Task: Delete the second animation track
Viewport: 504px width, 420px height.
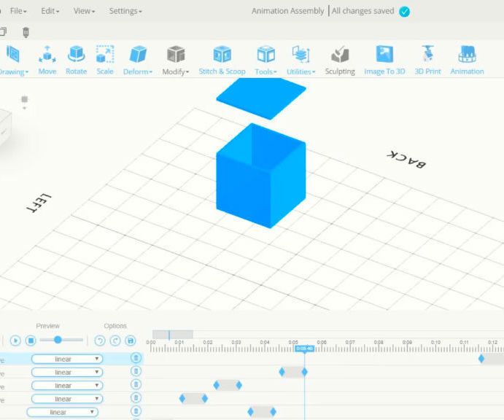Action: click(x=136, y=371)
